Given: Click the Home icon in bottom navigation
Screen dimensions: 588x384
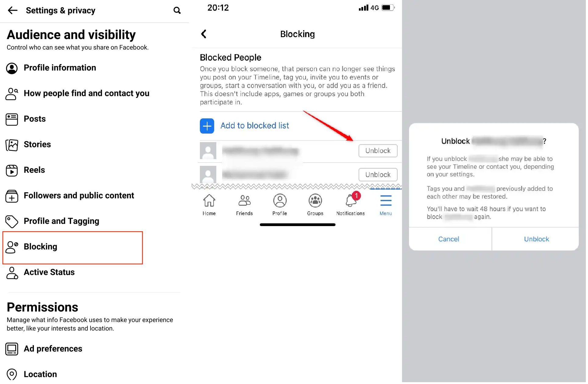Looking at the screenshot, I should (x=209, y=202).
